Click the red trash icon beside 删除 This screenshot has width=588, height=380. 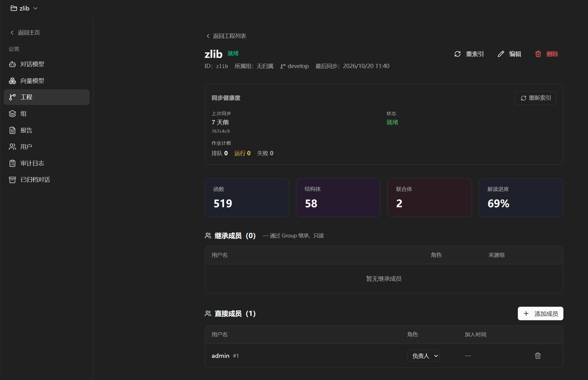tap(538, 54)
